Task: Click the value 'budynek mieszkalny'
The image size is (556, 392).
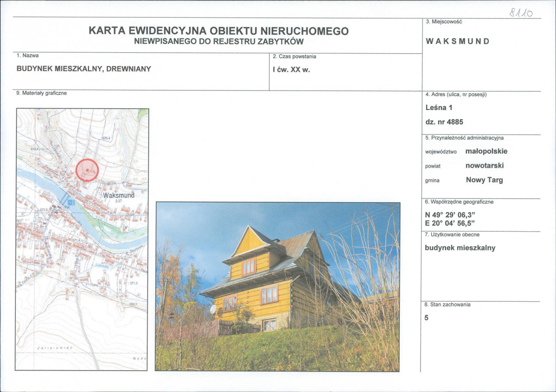Action: [460, 248]
